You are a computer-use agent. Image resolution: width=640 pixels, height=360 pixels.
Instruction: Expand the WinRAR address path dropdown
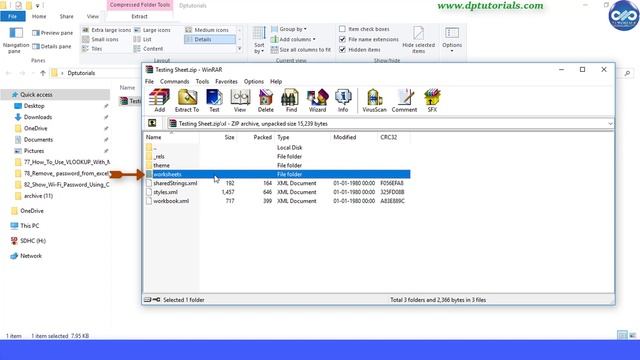610,123
